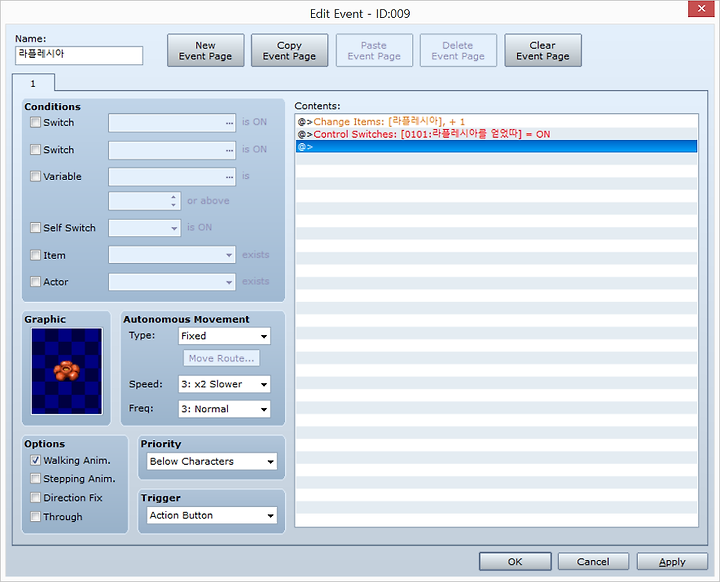Screen dimensions: 720x582
Task: Tick the Variable condition checkbox
Action: coord(35,176)
